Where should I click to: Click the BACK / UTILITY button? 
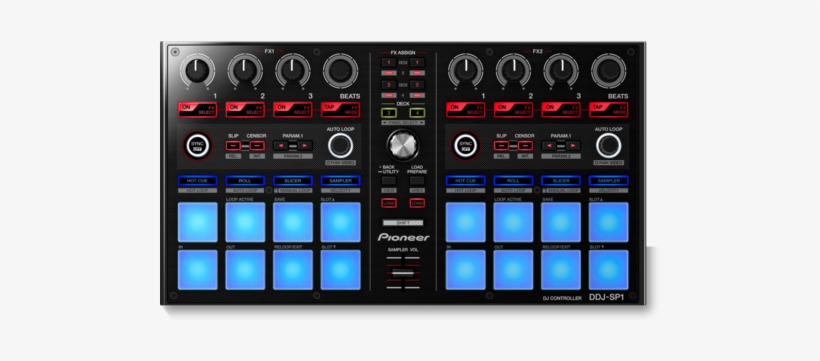389,180
